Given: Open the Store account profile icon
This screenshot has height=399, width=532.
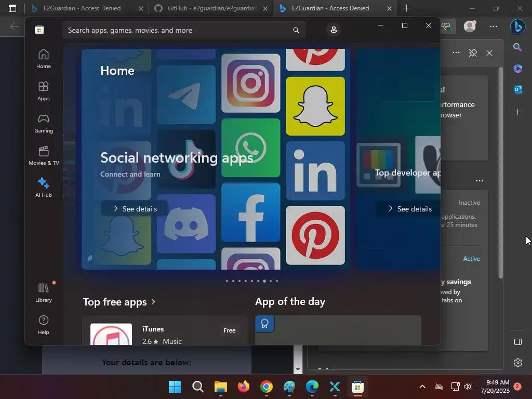Looking at the screenshot, I should (334, 30).
